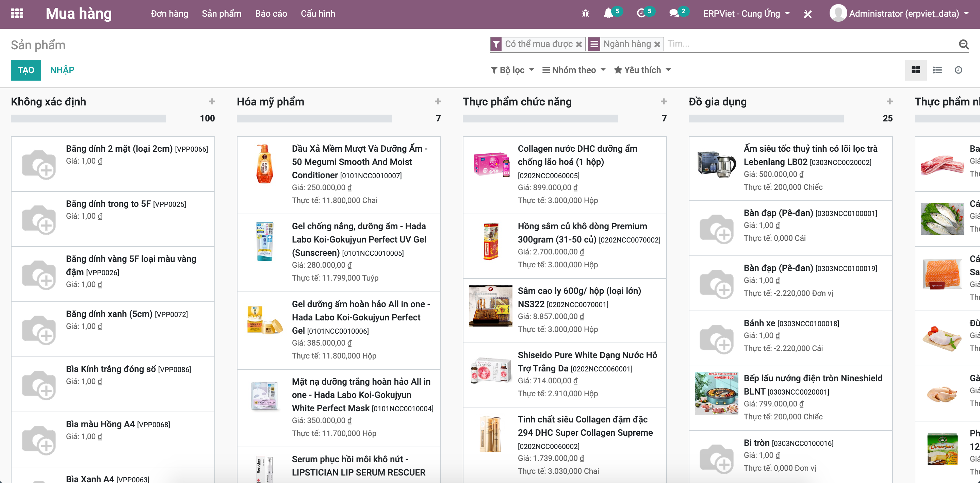Screen dimensions: 980x483
Task: Add product in 'Thực phẩm chức năng' column
Action: (664, 102)
